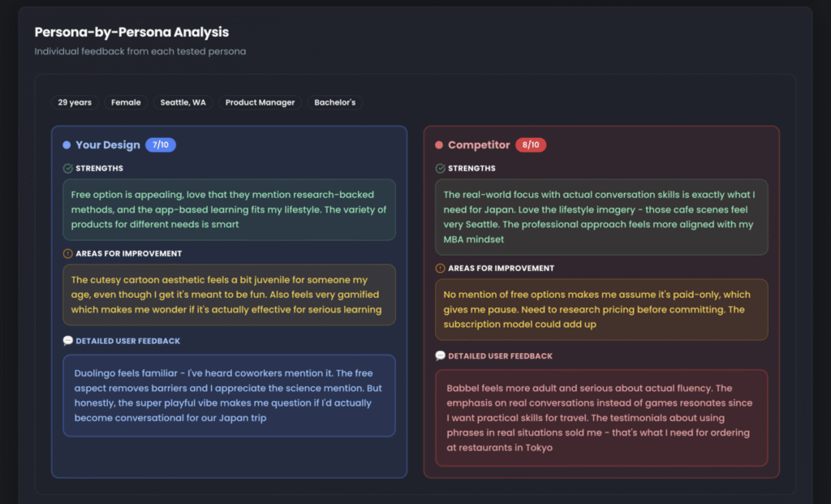Click the Product Manager tag
Viewport: 831px width, 504px height.
pyautogui.click(x=260, y=103)
